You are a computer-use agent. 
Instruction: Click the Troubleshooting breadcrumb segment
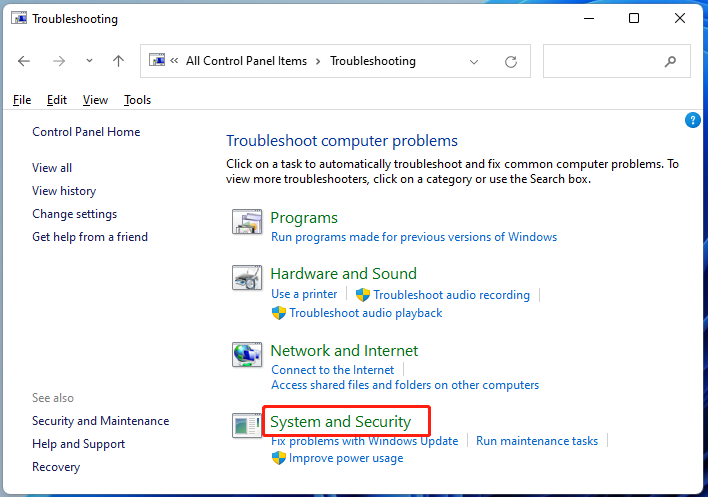point(373,61)
